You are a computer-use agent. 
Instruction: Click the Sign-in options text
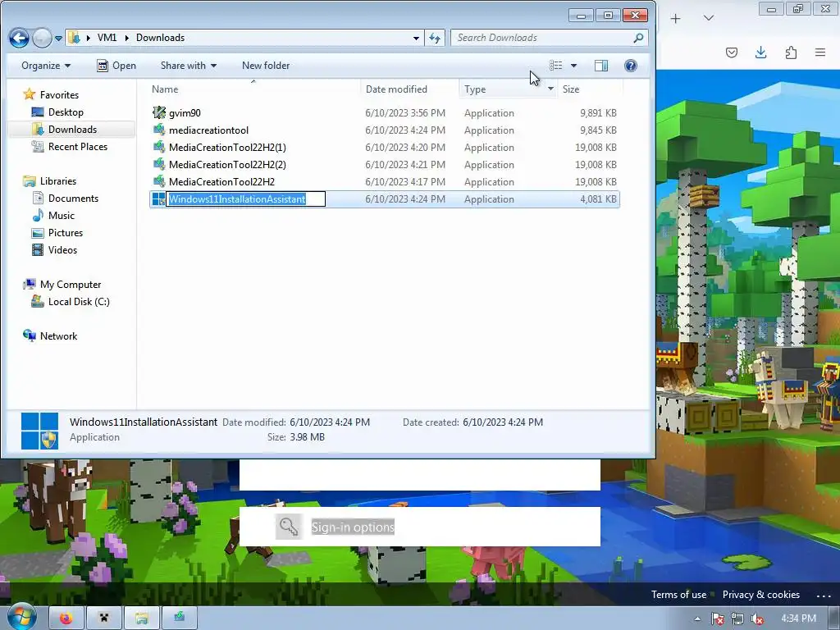pos(353,527)
